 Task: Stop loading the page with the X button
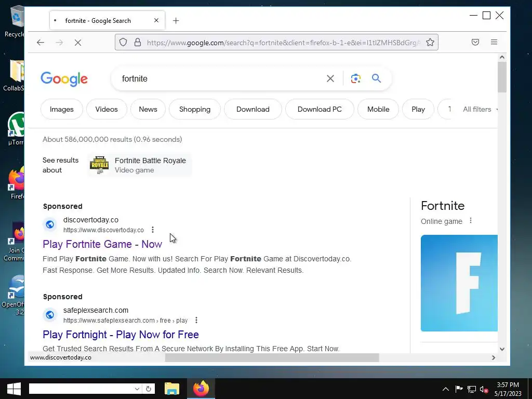point(78,43)
